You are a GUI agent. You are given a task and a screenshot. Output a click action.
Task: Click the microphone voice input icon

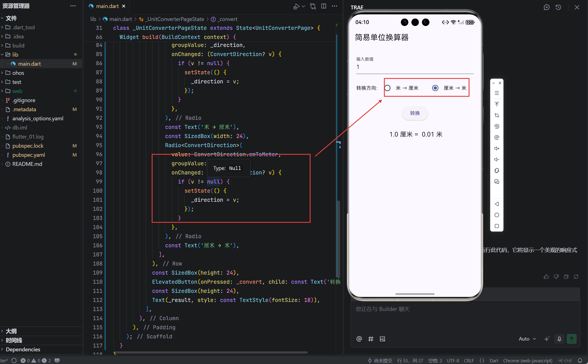coord(559,339)
